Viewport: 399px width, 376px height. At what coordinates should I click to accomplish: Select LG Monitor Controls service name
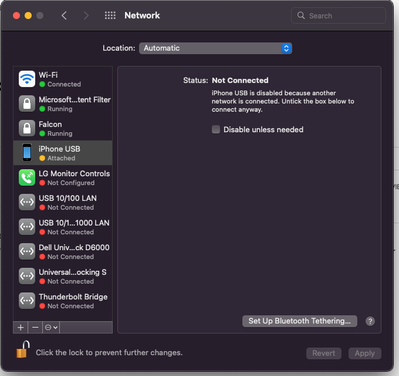point(74,174)
